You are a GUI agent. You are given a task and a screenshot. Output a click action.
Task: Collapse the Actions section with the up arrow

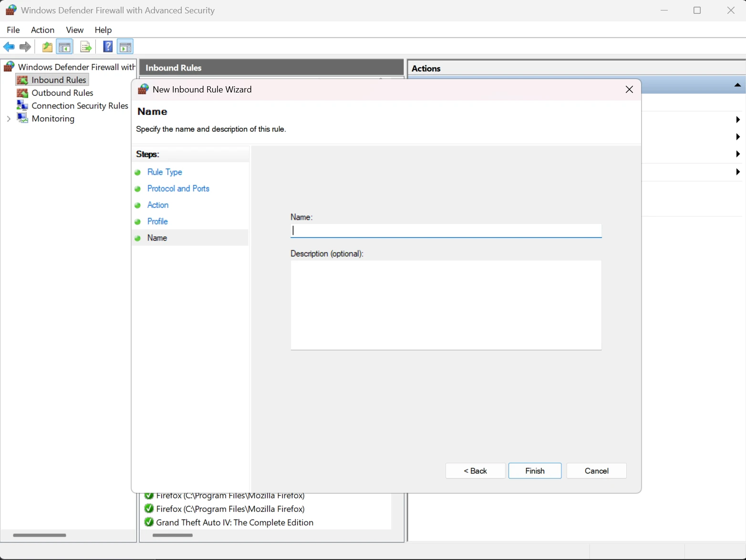click(737, 85)
